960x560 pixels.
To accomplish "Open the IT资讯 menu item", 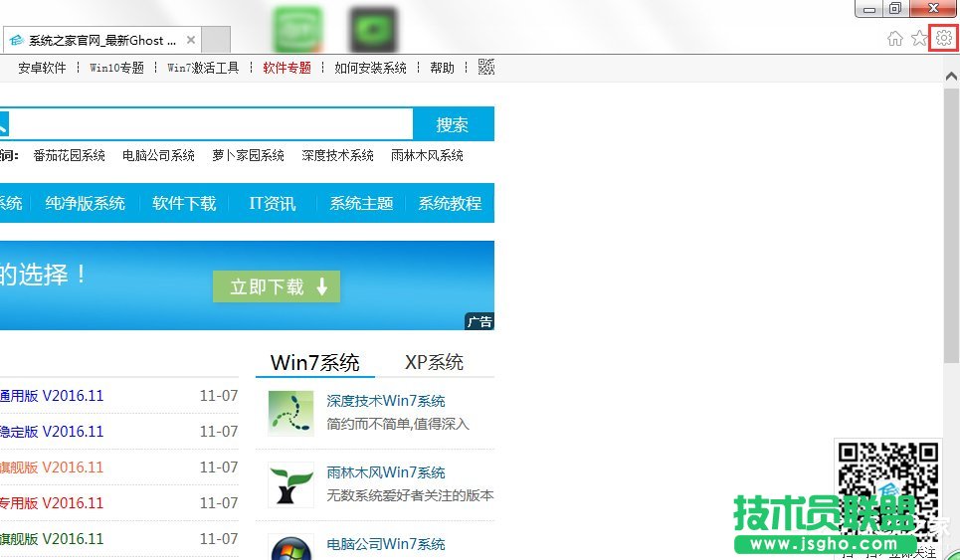I will click(x=273, y=203).
